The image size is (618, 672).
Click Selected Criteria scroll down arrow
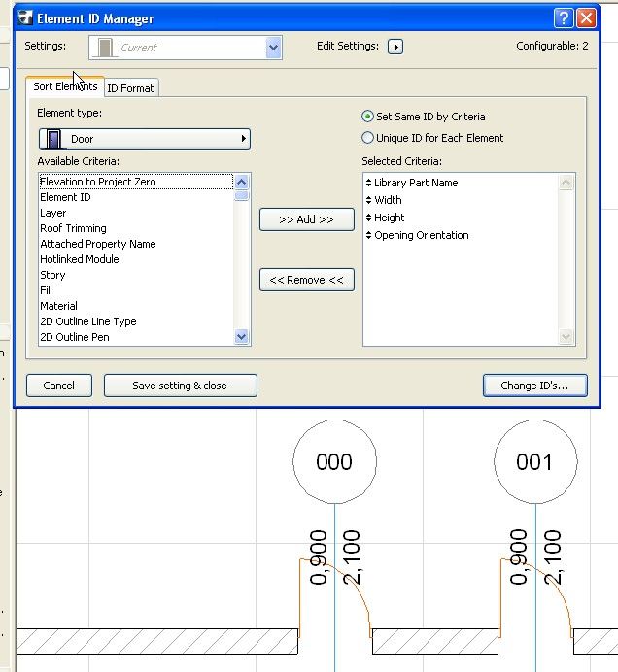click(x=566, y=336)
